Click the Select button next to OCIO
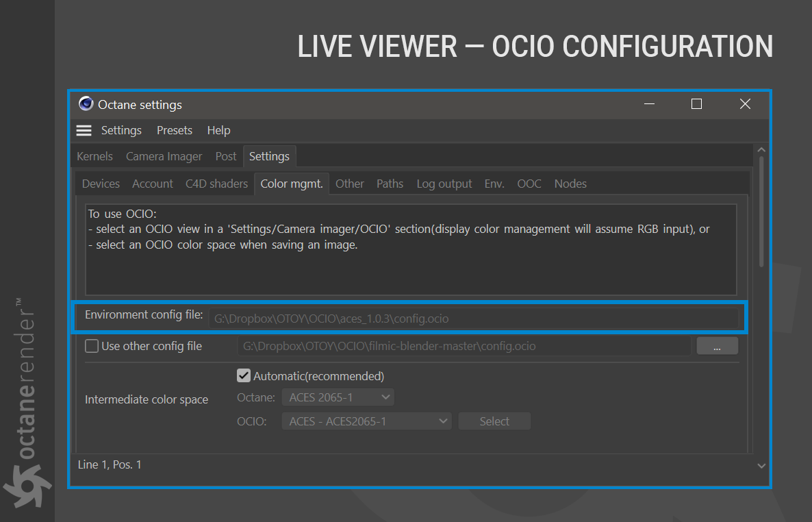 click(x=494, y=421)
